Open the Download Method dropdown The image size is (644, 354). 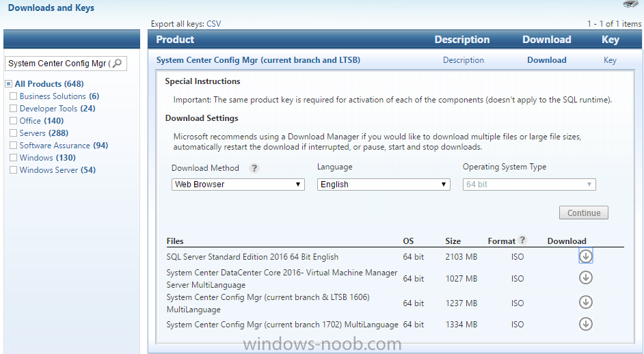[238, 185]
